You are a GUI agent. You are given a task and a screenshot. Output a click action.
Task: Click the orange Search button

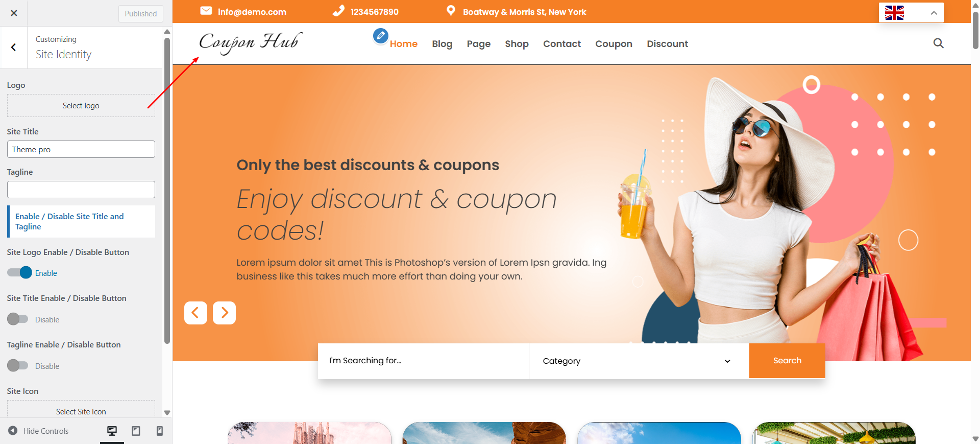coord(787,361)
